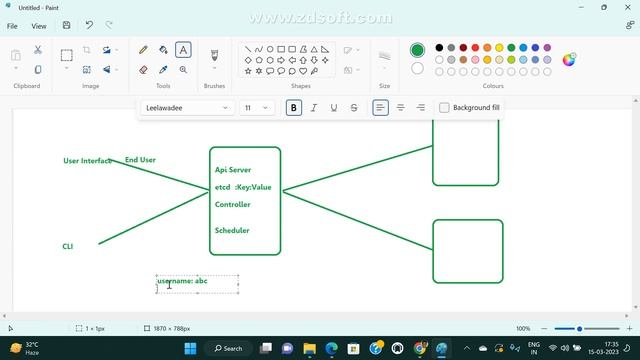Click the taskbar Search box
This screenshot has height=360, width=640.
(229, 349)
